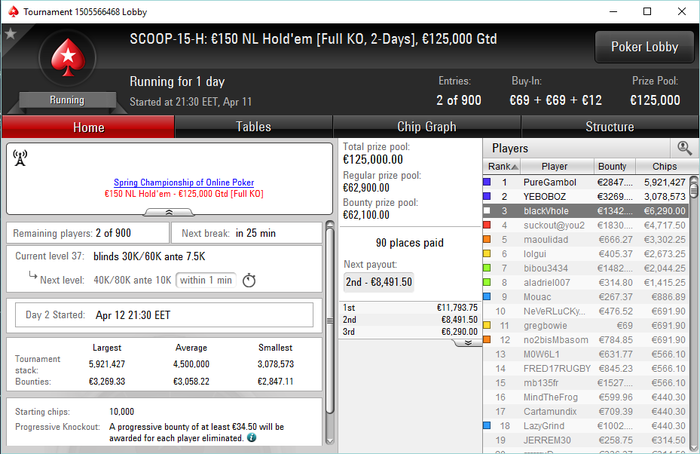
Task: Select player row M0W6L1
Action: [x=586, y=354]
